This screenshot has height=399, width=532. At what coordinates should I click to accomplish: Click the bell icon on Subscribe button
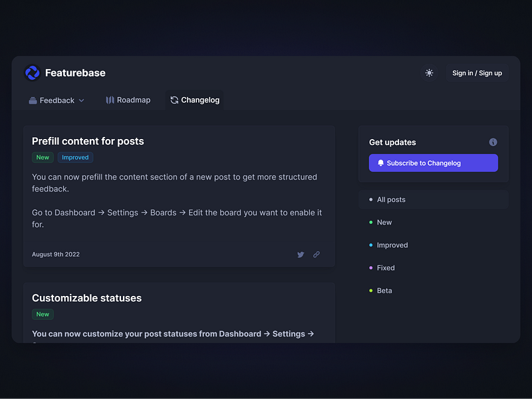pos(380,162)
